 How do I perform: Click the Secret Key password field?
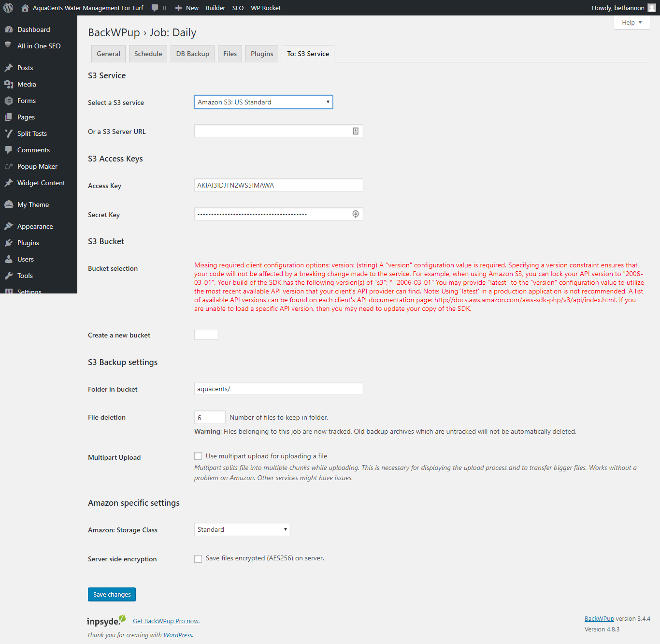[x=278, y=214]
